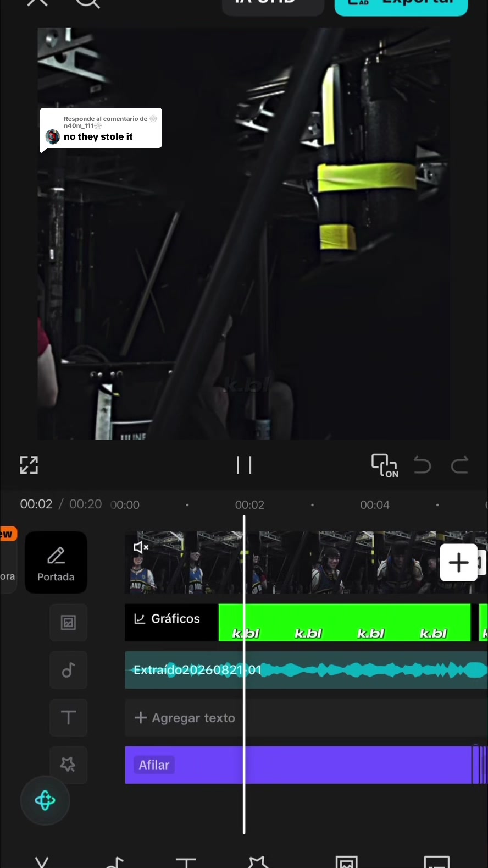Select the text track T icon
This screenshot has width=488, height=868.
68,717
